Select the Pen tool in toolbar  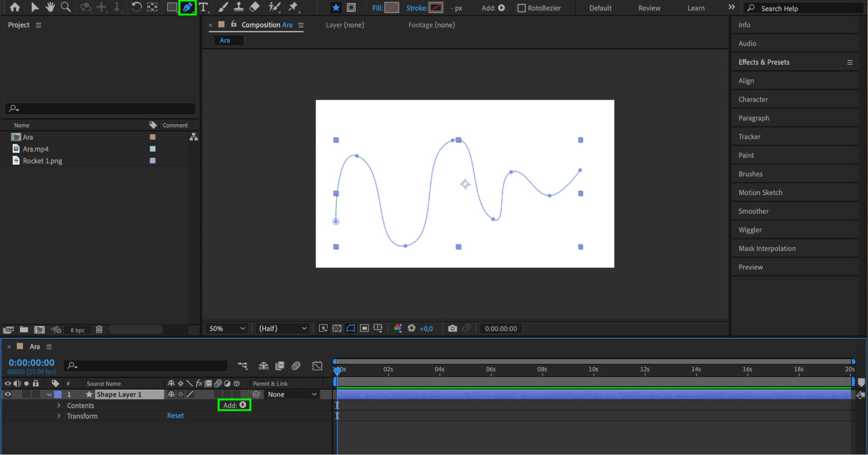coord(187,7)
